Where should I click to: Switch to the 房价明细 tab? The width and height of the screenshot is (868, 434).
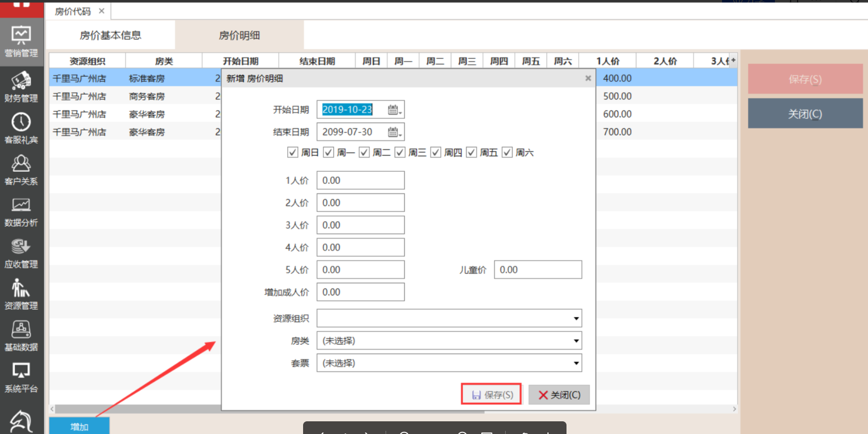(239, 35)
